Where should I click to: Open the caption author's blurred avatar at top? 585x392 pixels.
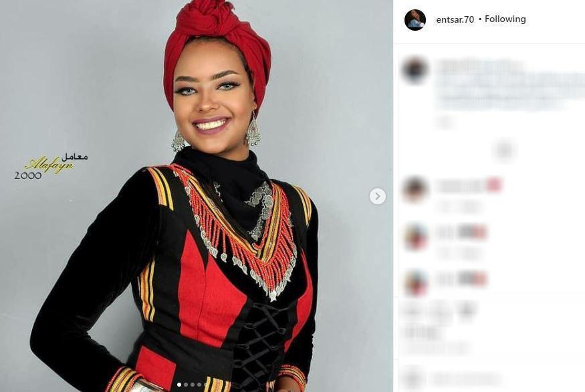click(415, 69)
